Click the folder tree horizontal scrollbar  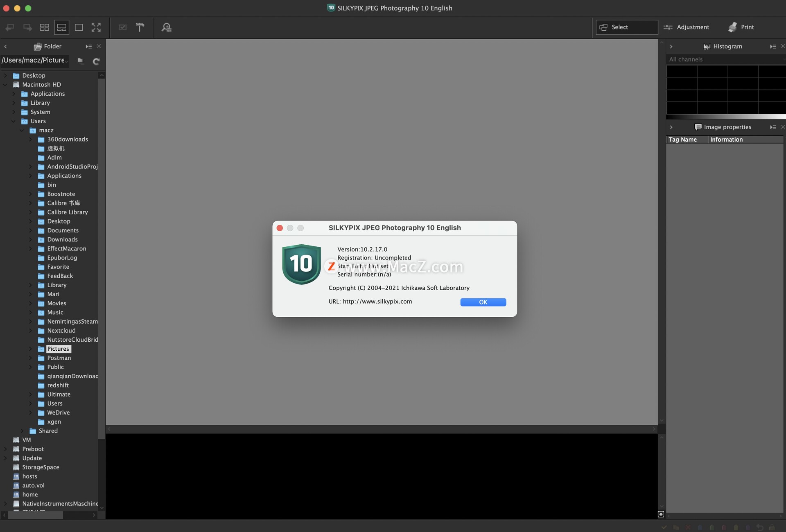pyautogui.click(x=35, y=515)
